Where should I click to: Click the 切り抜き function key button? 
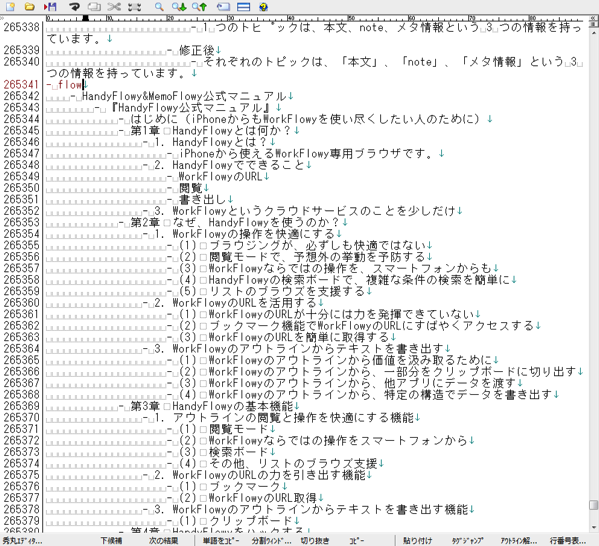click(x=315, y=541)
